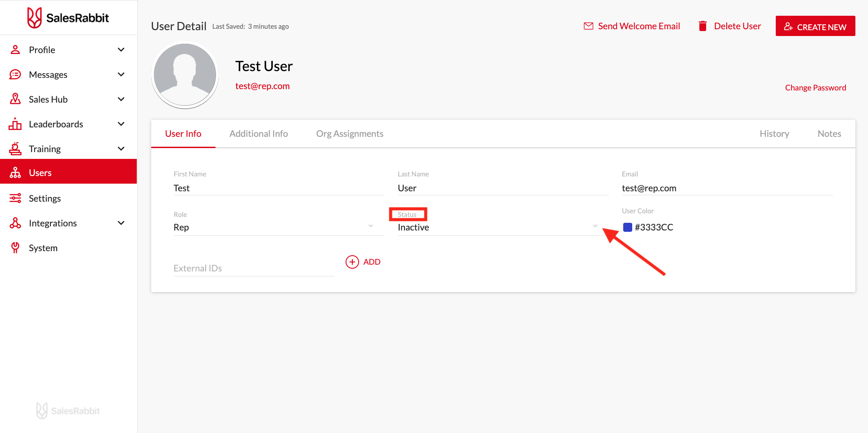Click the CREATE NEW button

click(815, 26)
